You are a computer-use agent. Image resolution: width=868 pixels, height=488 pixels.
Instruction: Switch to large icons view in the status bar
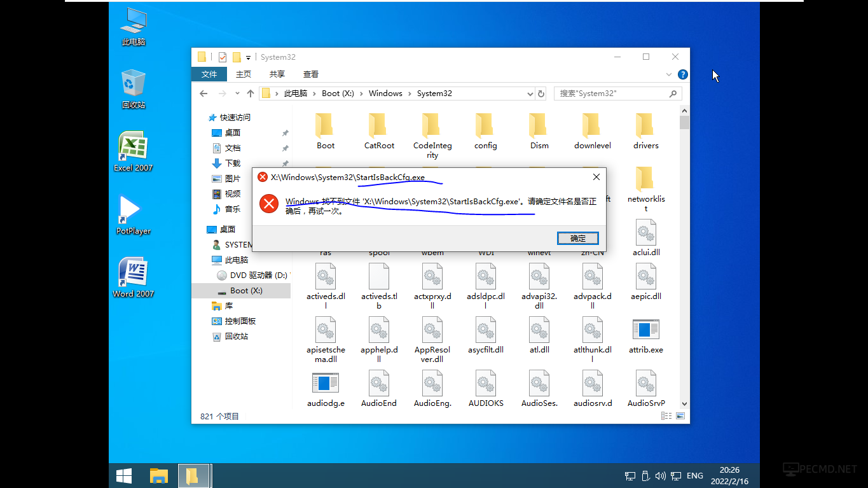[680, 416]
